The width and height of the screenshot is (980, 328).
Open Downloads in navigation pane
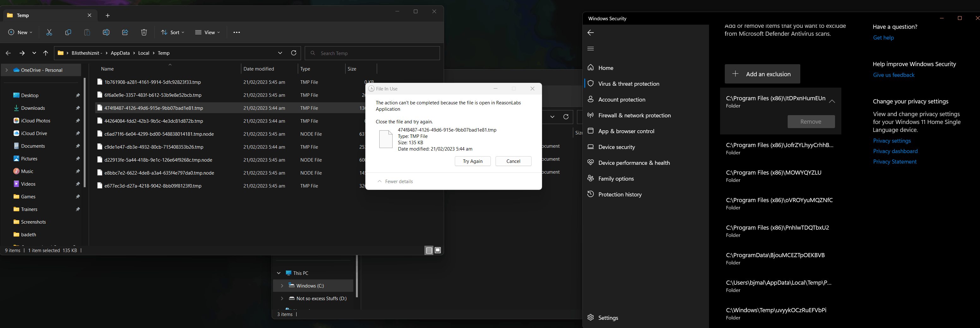(33, 108)
